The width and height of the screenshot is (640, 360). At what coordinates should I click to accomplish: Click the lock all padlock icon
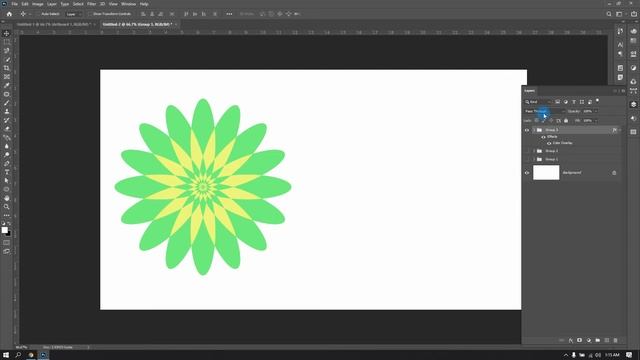[x=566, y=121]
